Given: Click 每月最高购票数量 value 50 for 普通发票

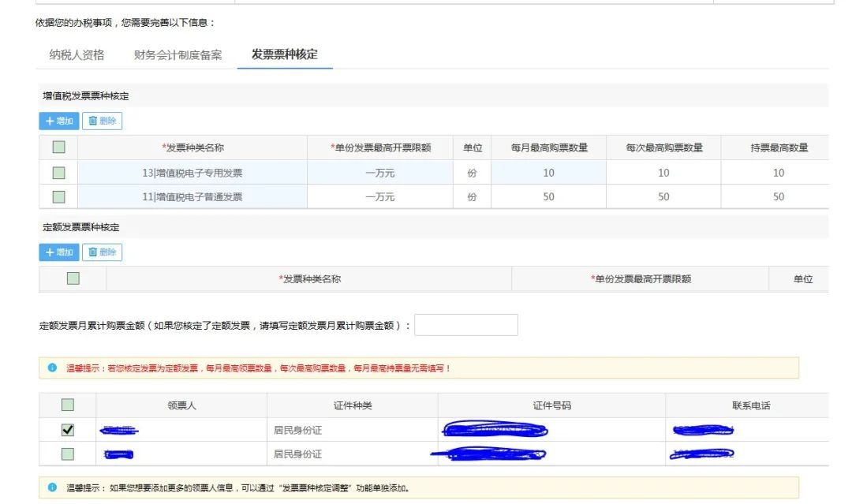Looking at the screenshot, I should (x=549, y=196).
